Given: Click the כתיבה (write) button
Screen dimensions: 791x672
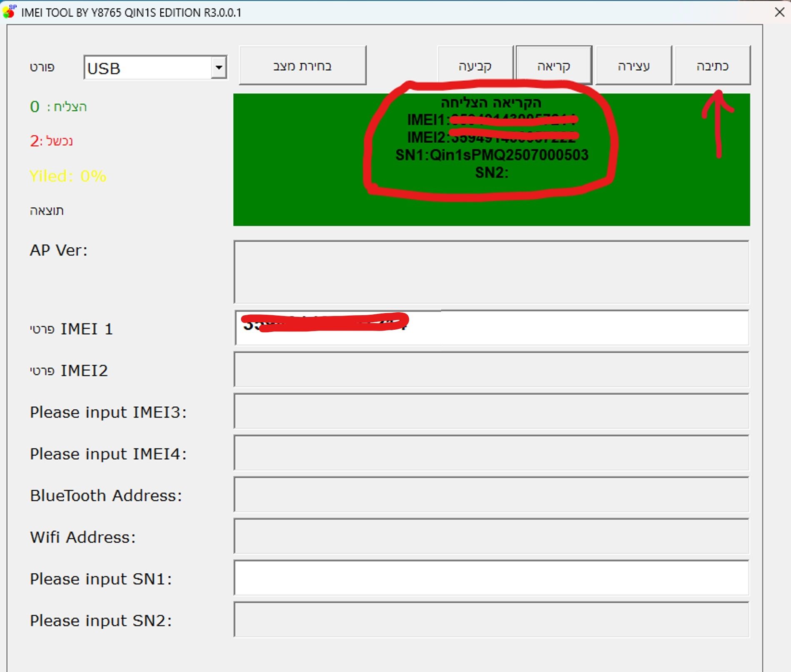Looking at the screenshot, I should click(x=712, y=66).
